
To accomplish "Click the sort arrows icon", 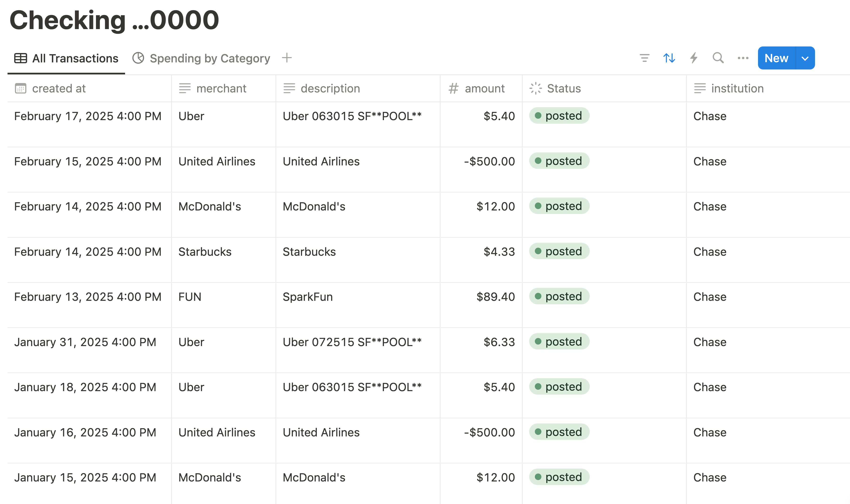I will (669, 58).
